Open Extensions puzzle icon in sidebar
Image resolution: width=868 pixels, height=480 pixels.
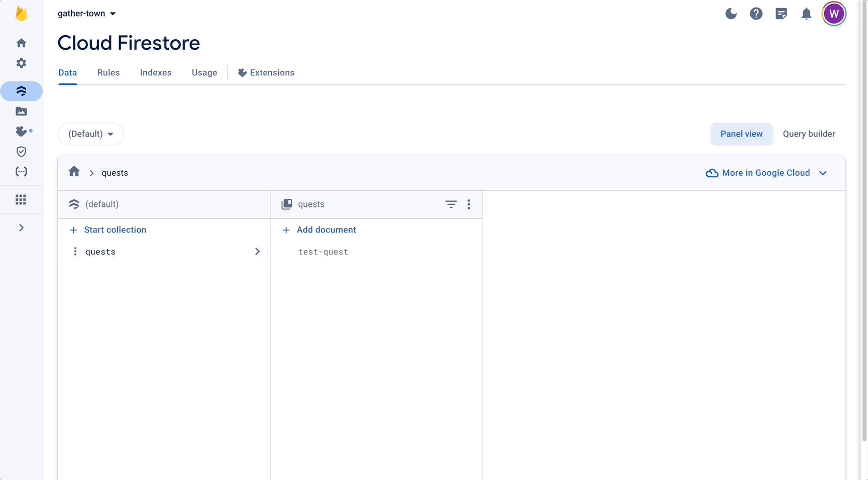(21, 131)
